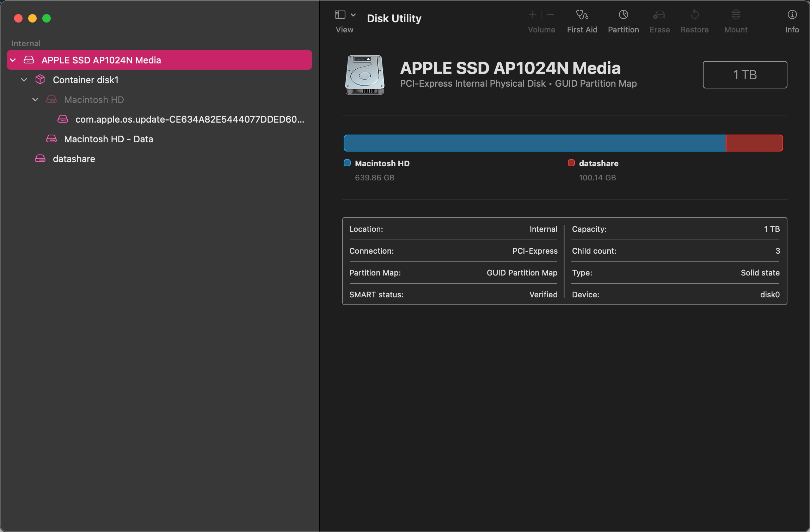
Task: Run First Aid stethoscope icon
Action: [582, 14]
